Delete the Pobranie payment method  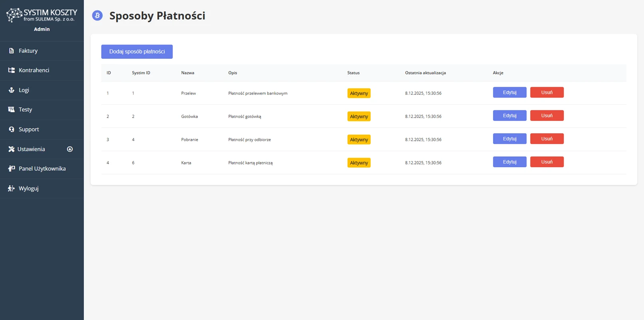pyautogui.click(x=547, y=139)
